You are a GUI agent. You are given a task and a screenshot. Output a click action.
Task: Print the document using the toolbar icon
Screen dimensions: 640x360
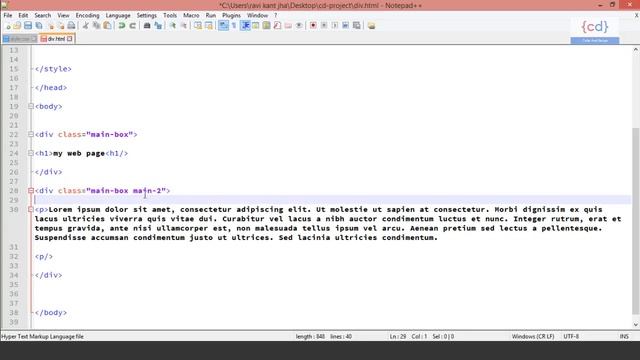(71, 26)
